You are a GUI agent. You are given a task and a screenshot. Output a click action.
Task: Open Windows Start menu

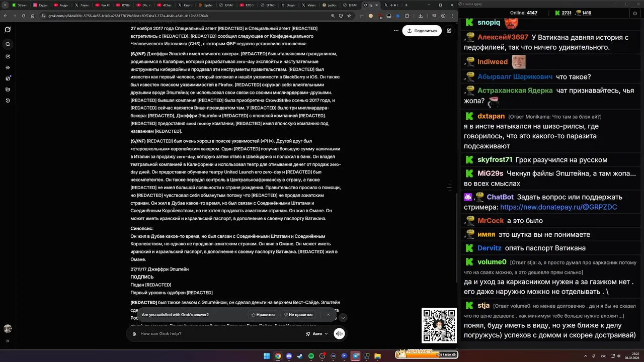click(267, 356)
